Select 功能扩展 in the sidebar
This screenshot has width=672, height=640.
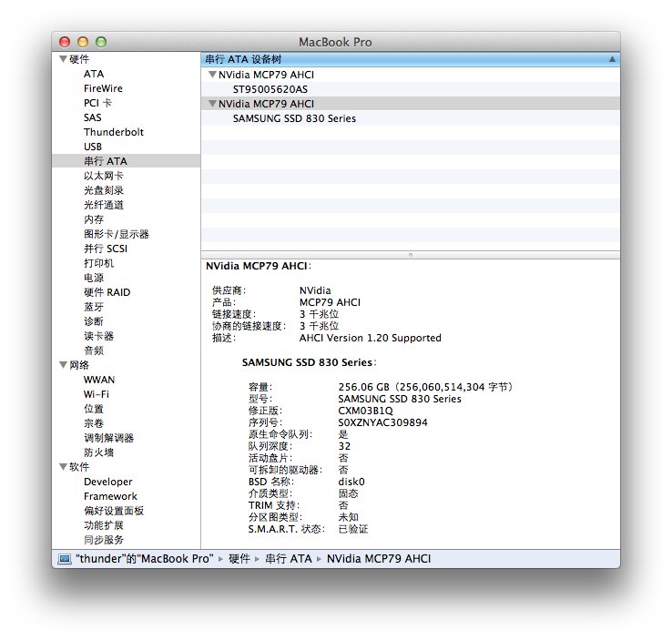[x=104, y=525]
